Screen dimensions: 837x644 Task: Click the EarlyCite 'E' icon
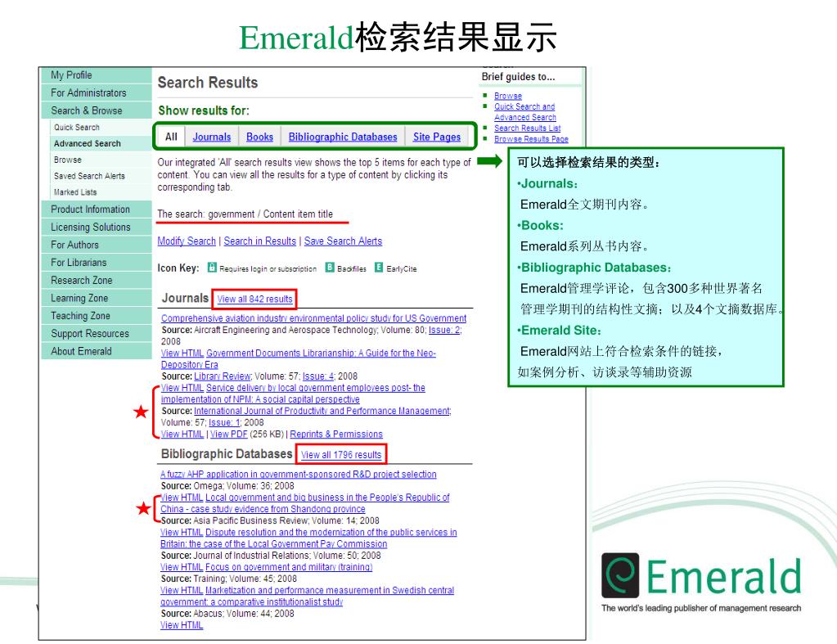click(379, 267)
